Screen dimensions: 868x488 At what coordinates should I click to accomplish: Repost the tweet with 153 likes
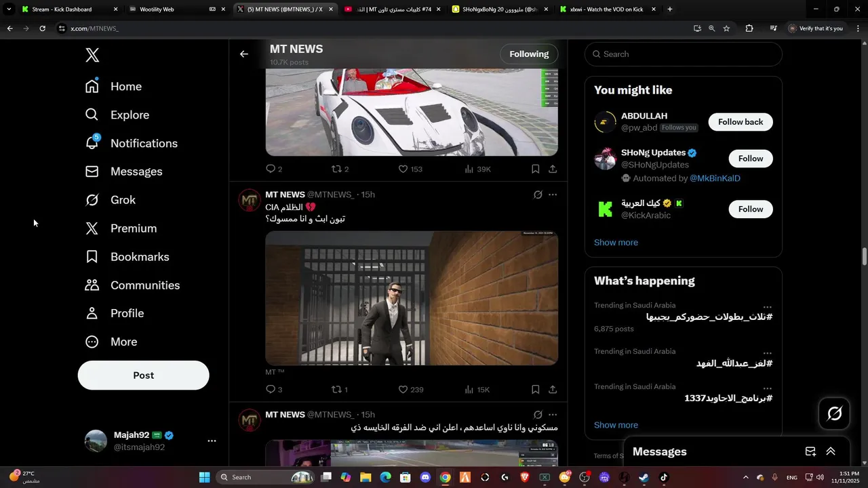339,169
